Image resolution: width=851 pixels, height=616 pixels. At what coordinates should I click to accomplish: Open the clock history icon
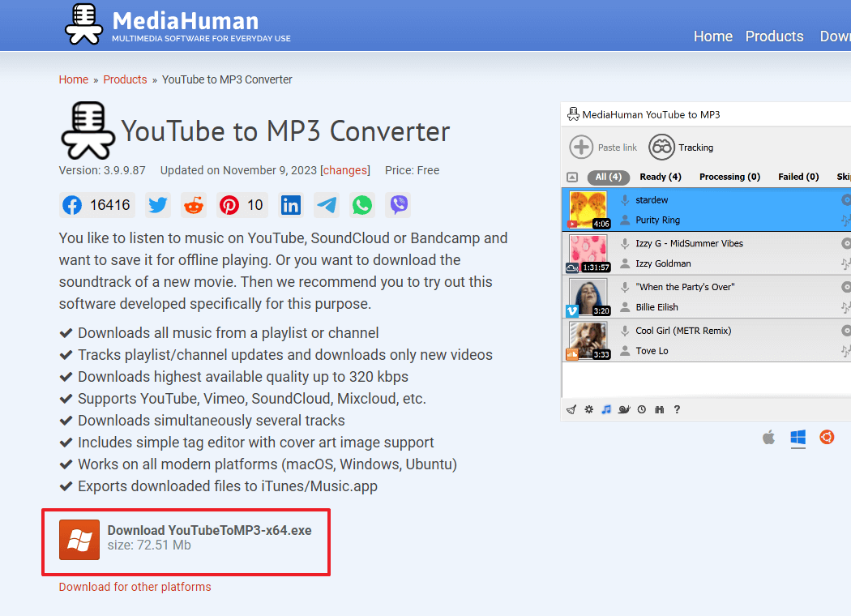(641, 409)
